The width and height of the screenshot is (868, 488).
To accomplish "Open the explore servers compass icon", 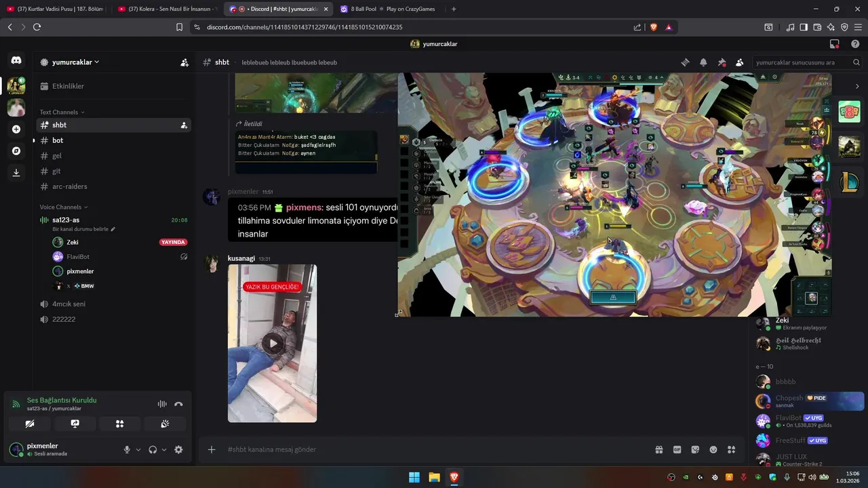I will (x=16, y=150).
